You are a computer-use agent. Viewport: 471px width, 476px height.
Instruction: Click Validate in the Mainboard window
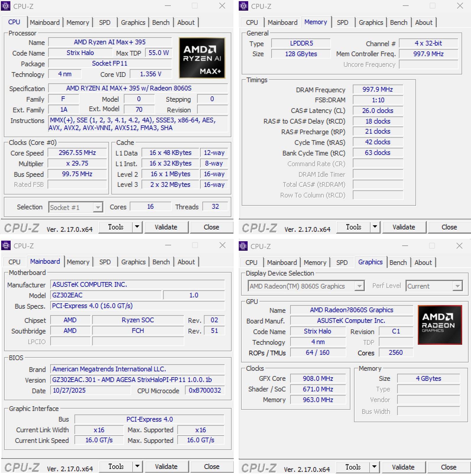[166, 467]
